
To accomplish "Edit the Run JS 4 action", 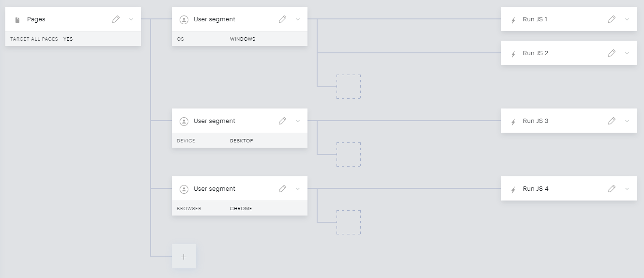I will point(612,189).
